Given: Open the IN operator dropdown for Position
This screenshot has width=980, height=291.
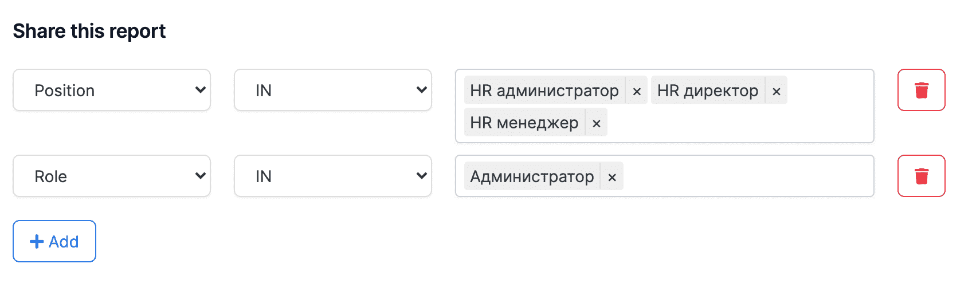Looking at the screenshot, I should 332,90.
